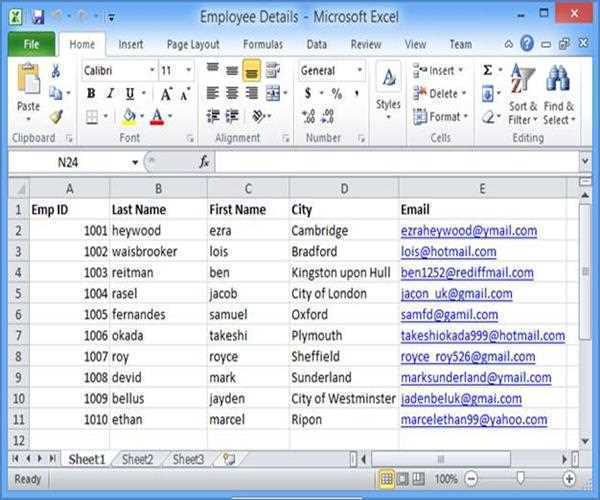Viewport: 600px width, 500px height.
Task: Toggle Bold formatting
Action: (x=91, y=94)
